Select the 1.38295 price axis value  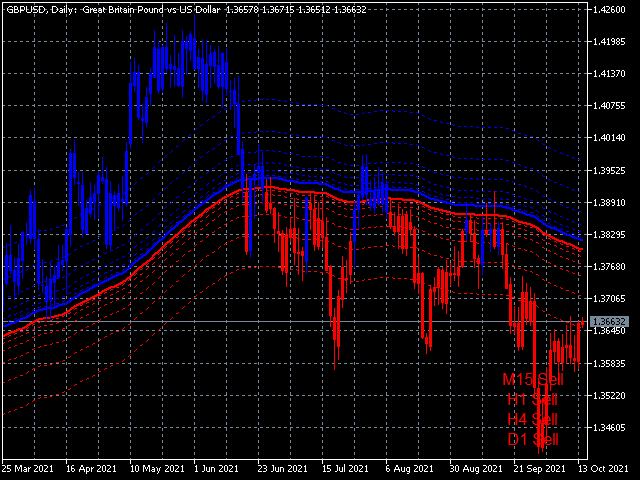point(609,235)
